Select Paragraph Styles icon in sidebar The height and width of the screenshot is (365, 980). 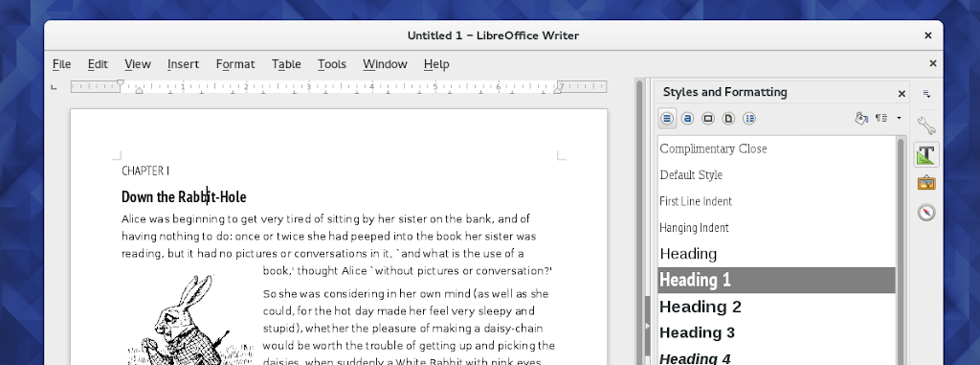pyautogui.click(x=667, y=119)
